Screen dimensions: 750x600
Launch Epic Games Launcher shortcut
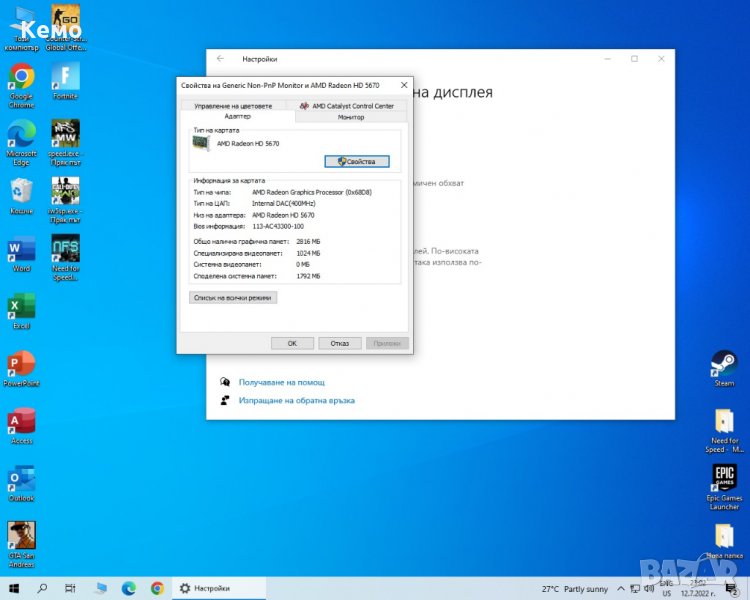click(724, 476)
